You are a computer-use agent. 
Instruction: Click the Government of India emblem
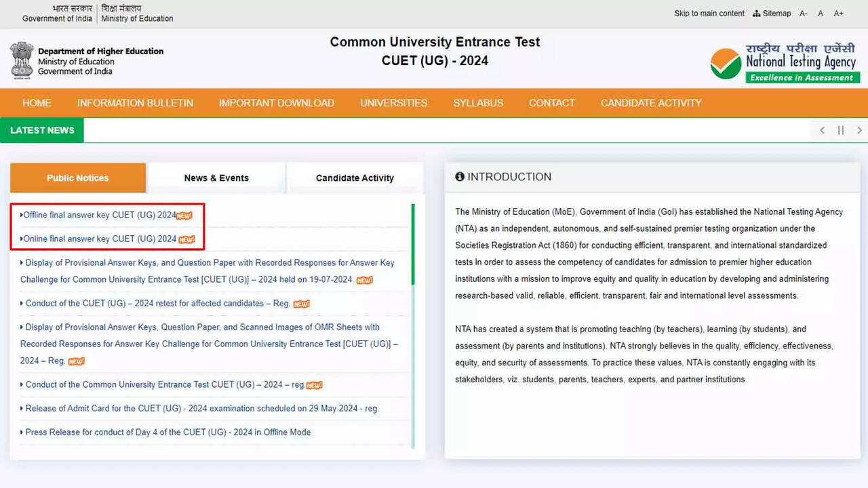point(22,60)
